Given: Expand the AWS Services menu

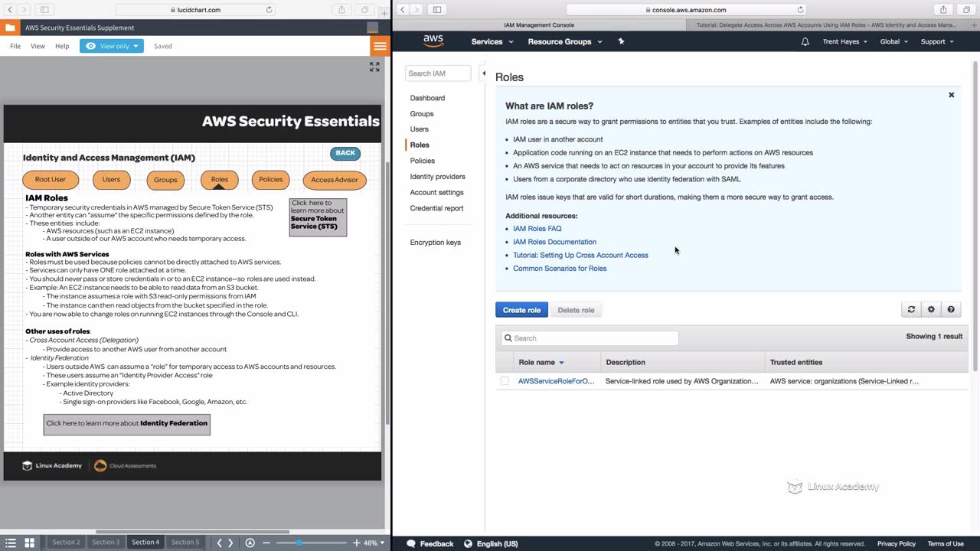Looking at the screenshot, I should pyautogui.click(x=491, y=41).
